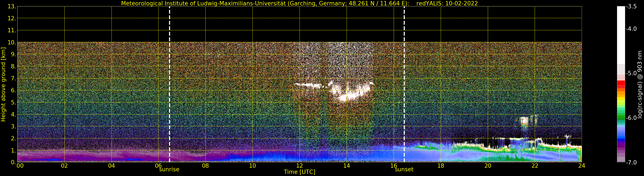Click the 'sunset' label under the time axis
Image resolution: width=644 pixels, height=176 pixels.
click(404, 170)
